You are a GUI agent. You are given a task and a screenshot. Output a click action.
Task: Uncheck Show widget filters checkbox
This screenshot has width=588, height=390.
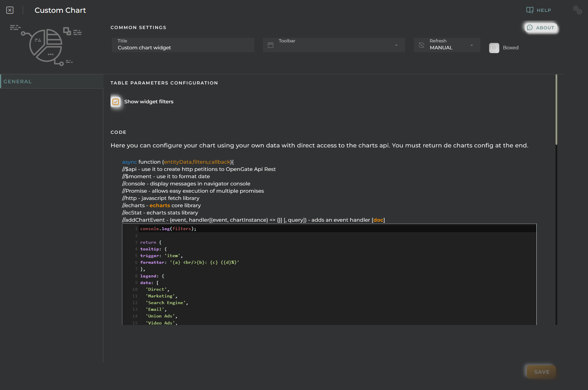116,102
